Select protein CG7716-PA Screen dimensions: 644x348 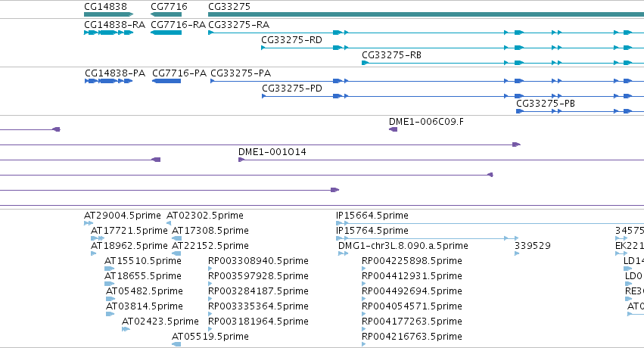click(x=179, y=73)
